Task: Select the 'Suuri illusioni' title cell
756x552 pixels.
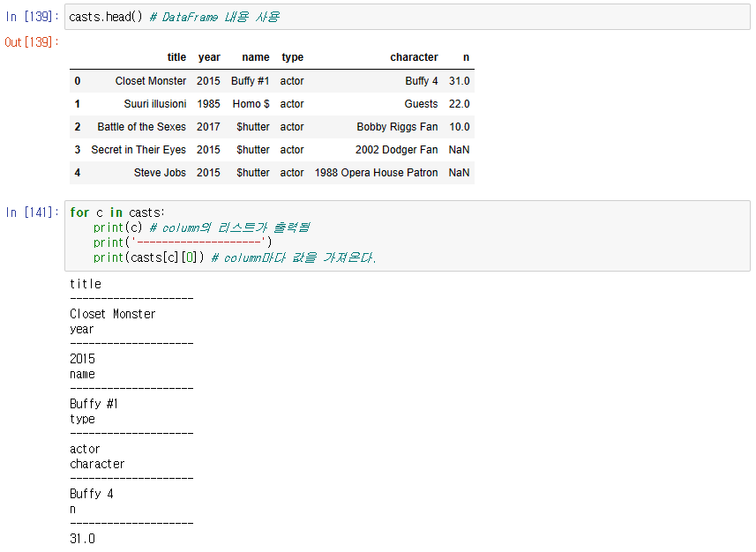Action: tap(155, 104)
